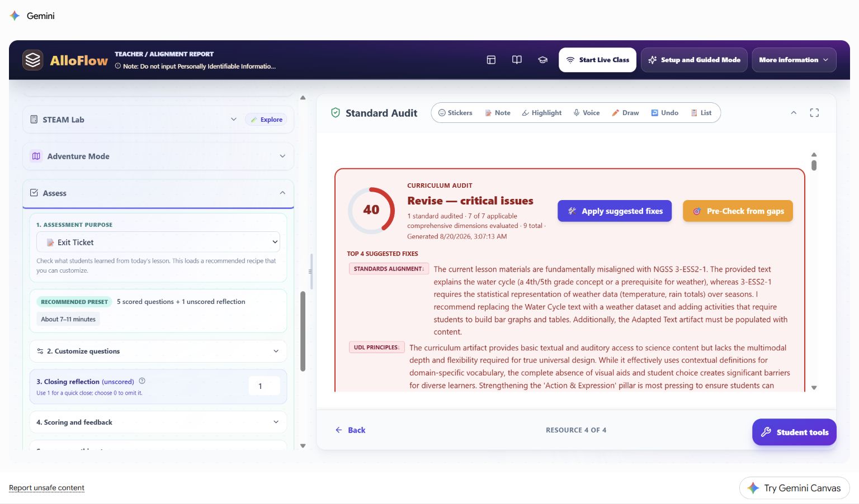859x504 pixels.
Task: Click the Standard Audit shield icon
Action: coord(336,113)
